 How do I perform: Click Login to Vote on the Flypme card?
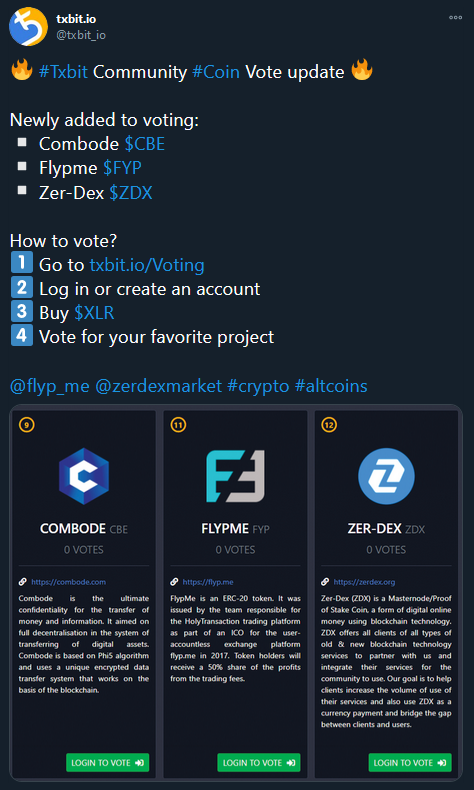pos(259,763)
